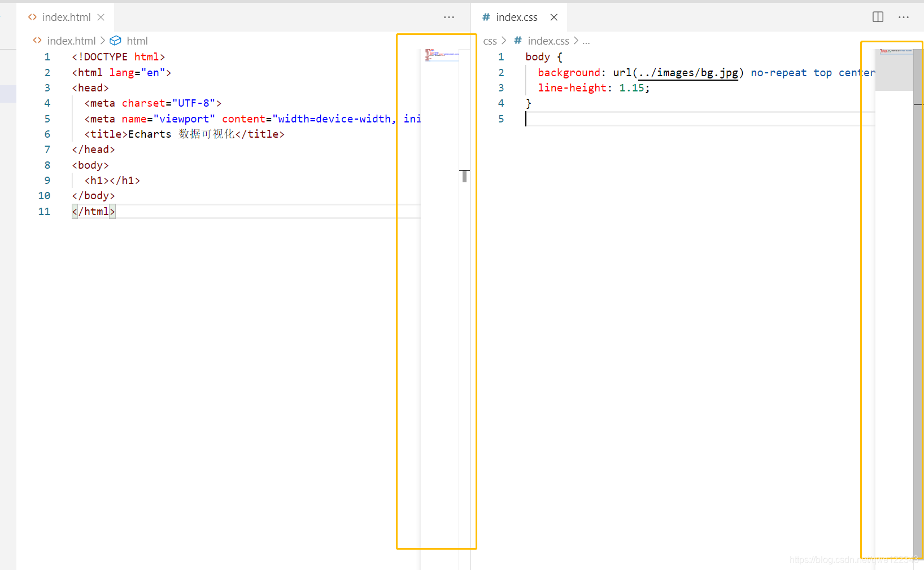Screen dimensions: 924x570
Task: Click index.css breadcrumb in right editor
Action: tap(548, 41)
